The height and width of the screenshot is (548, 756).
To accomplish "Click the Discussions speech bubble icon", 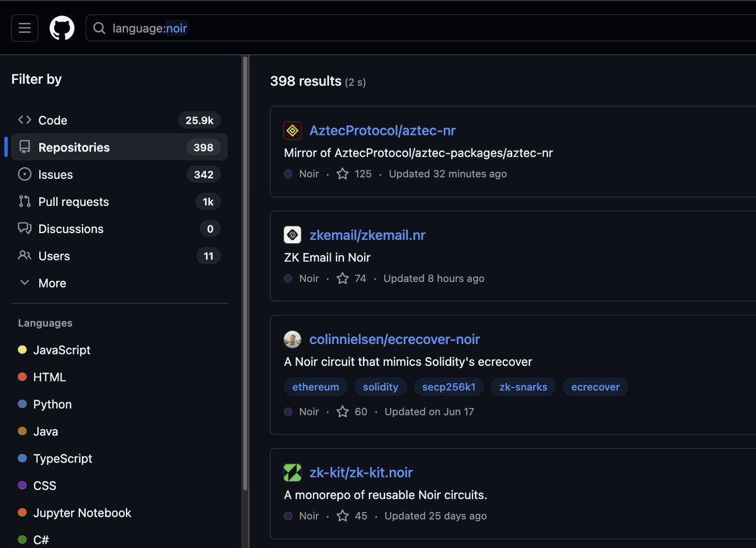I will pos(25,229).
